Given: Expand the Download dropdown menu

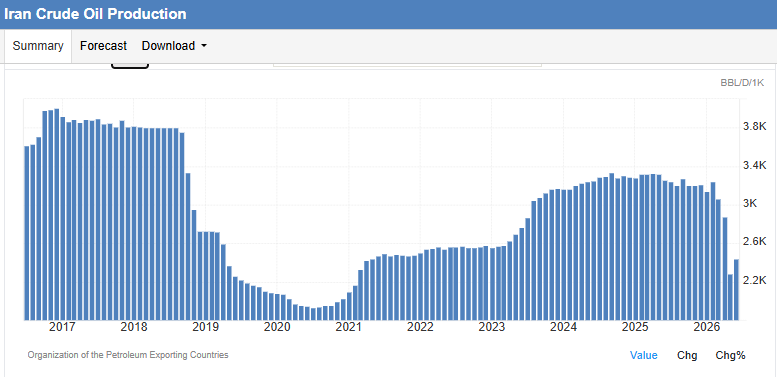Looking at the screenshot, I should [x=174, y=46].
